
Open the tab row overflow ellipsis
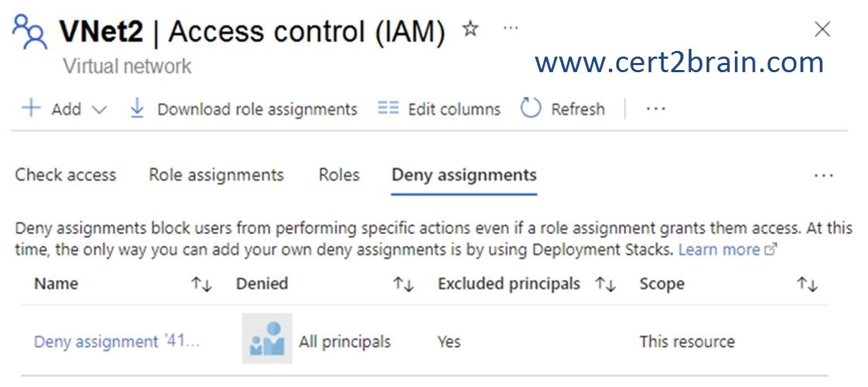tap(823, 175)
